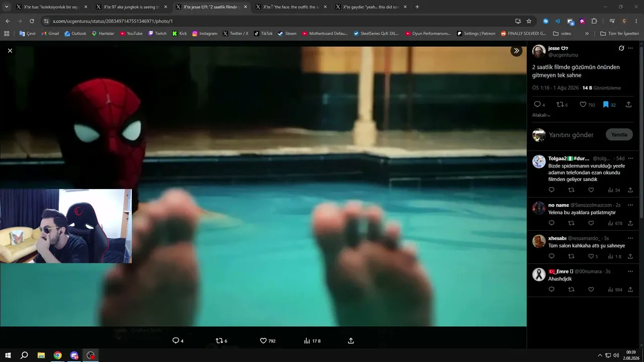
Task: Reload the current page
Action: (32, 21)
